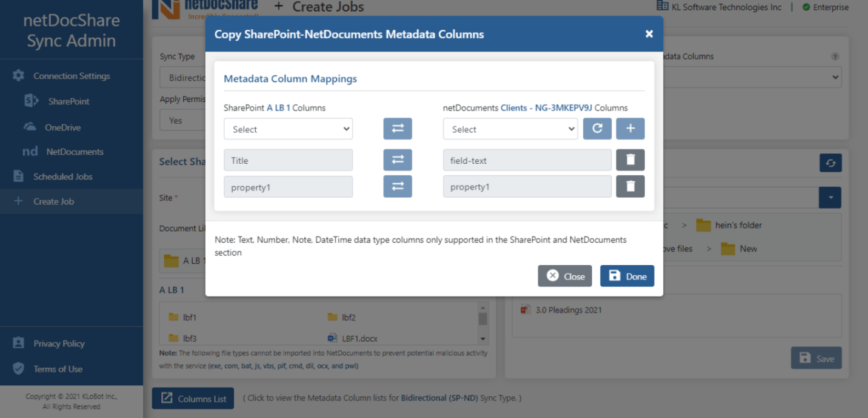Go to OneDrive settings
Viewport: 868px width, 418px height.
coord(62,127)
